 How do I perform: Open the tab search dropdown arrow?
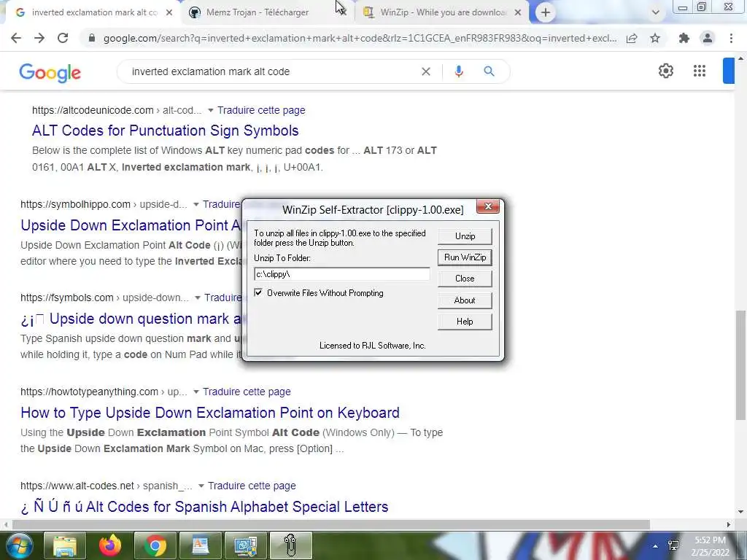656,12
